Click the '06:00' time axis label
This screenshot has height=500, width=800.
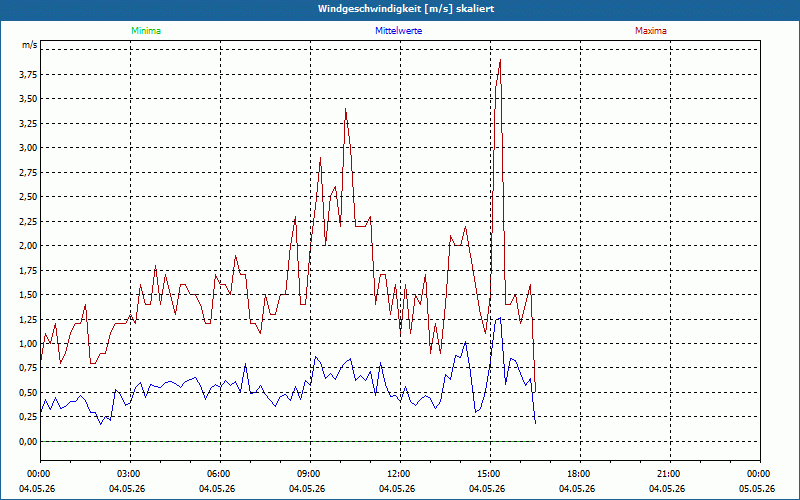220,474
